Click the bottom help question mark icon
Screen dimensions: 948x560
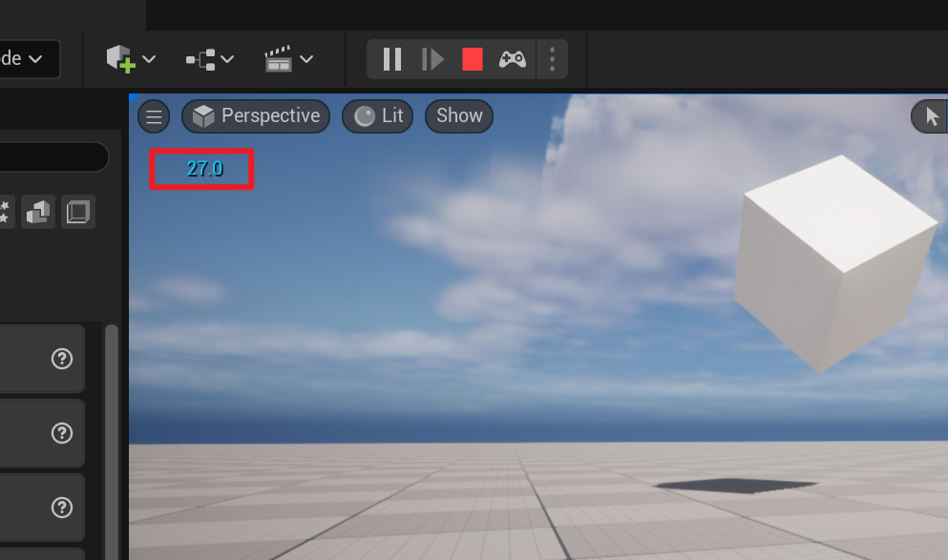pos(62,508)
